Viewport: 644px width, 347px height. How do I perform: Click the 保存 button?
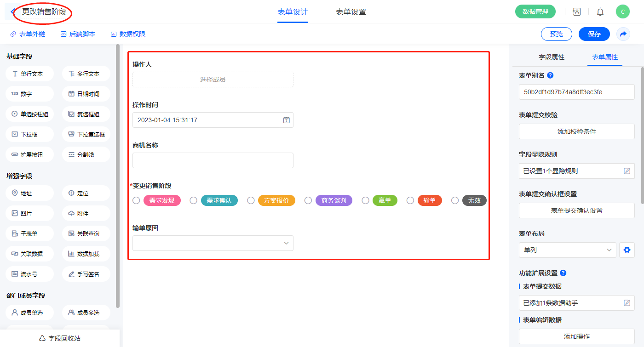[x=594, y=34]
